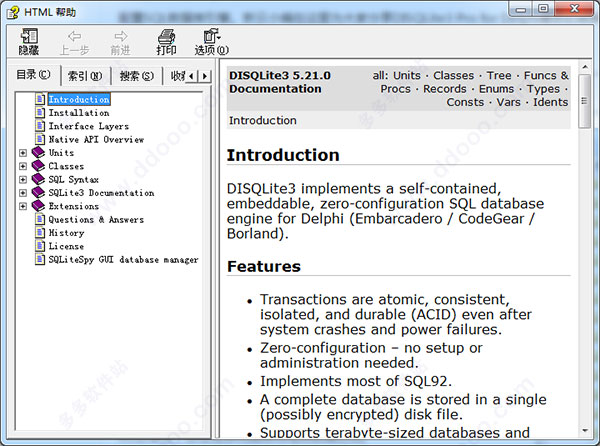
Task: Click the content pane scrollbar thumb
Action: pos(584,101)
